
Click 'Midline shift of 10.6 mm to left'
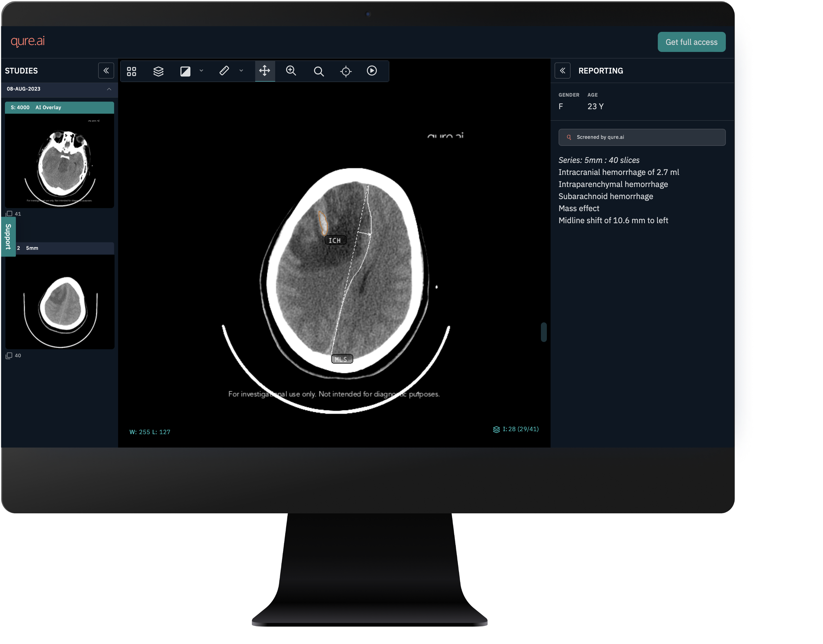pos(613,220)
